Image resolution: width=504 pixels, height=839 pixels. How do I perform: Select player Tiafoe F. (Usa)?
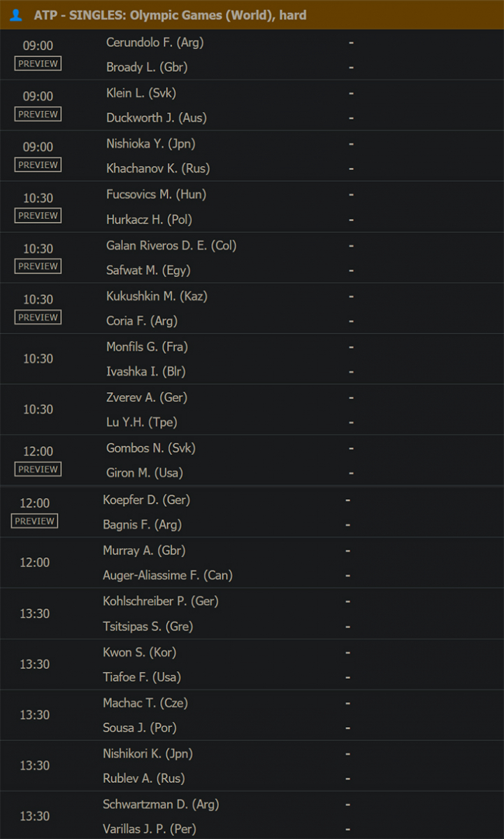coord(142,677)
